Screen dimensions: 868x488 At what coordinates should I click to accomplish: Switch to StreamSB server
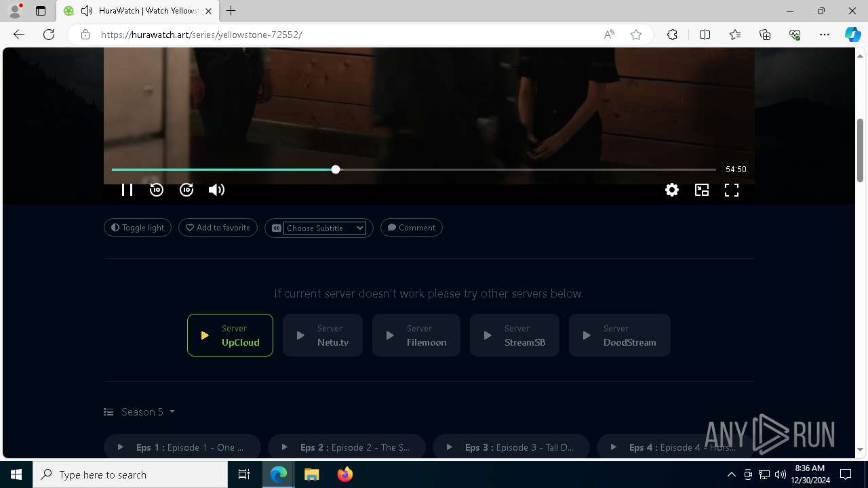pyautogui.click(x=515, y=335)
